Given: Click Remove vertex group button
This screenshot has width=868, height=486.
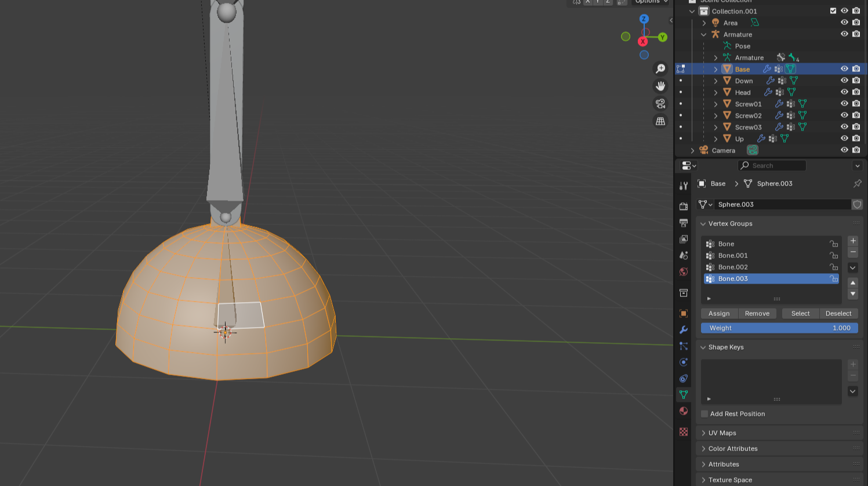Looking at the screenshot, I should tap(757, 314).
